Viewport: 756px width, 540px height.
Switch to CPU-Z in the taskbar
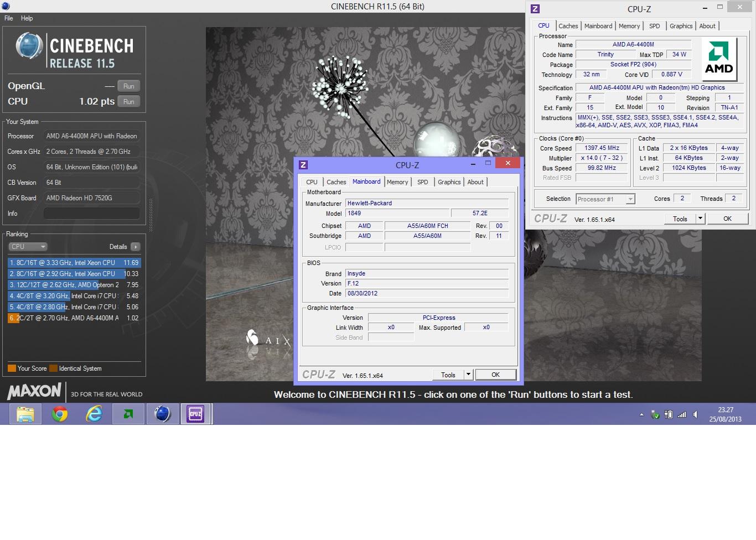click(196, 414)
